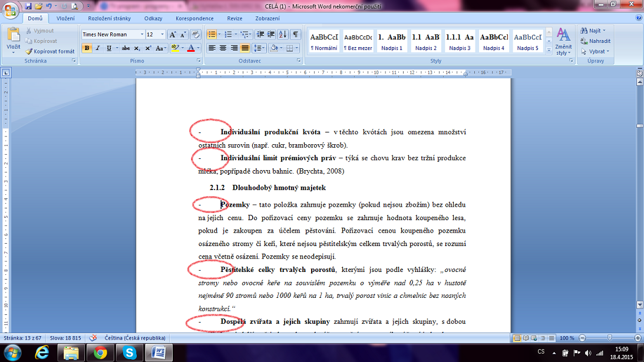This screenshot has height=362, width=644.
Task: Save document from Quick Access toolbar
Action: click(x=28, y=6)
